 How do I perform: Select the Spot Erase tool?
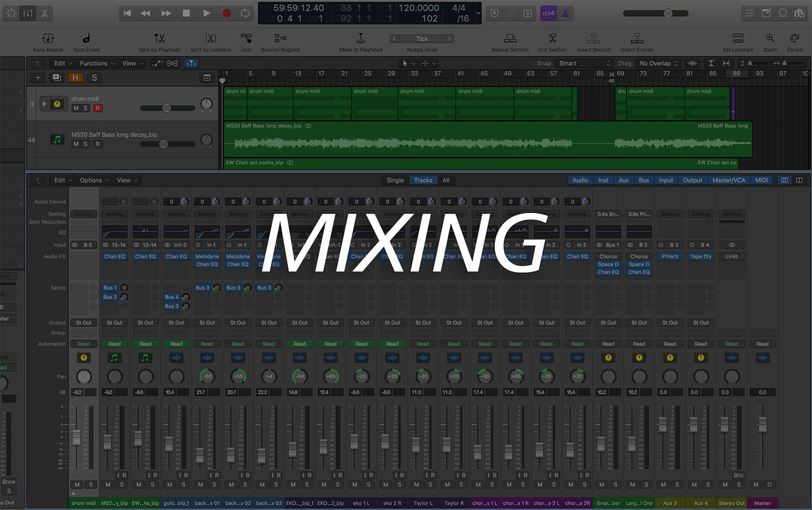86,39
